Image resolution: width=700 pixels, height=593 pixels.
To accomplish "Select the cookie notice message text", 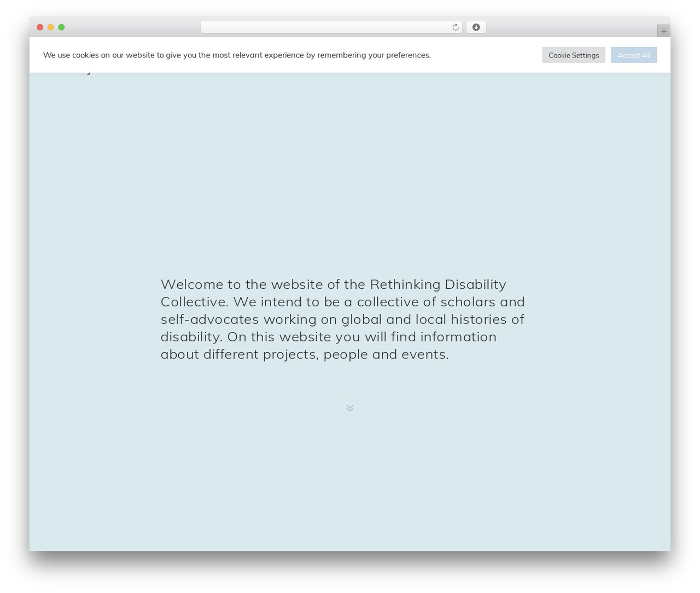I will click(237, 55).
